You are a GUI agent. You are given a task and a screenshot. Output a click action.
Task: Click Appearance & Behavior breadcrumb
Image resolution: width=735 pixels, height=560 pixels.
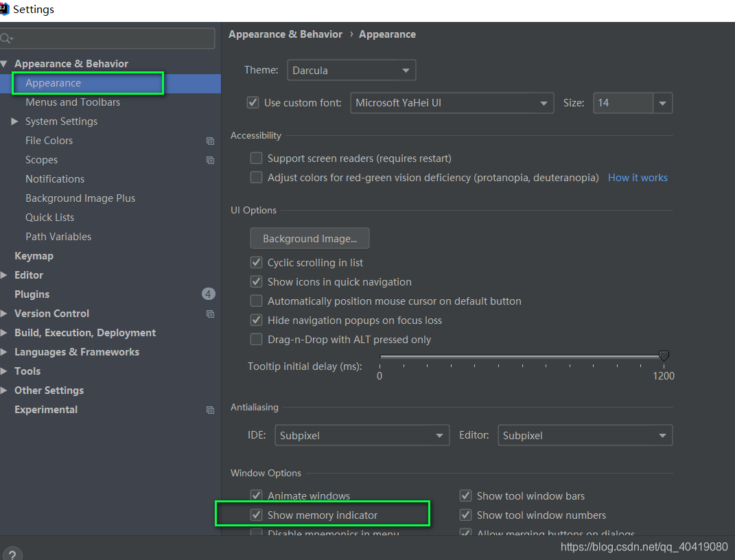[285, 34]
